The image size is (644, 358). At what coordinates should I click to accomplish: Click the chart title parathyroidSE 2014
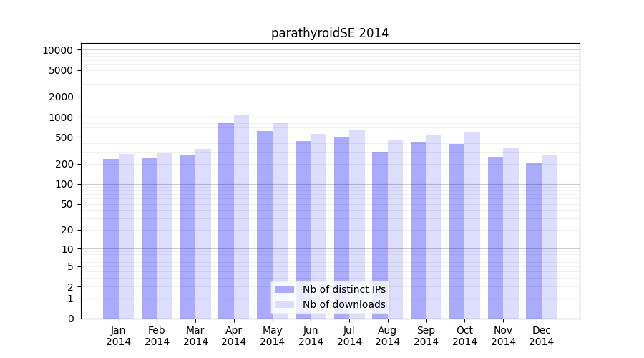click(330, 33)
